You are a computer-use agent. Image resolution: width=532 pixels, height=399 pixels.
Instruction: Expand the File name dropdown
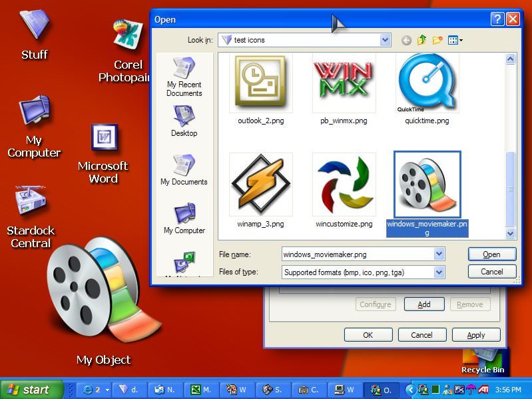(439, 254)
